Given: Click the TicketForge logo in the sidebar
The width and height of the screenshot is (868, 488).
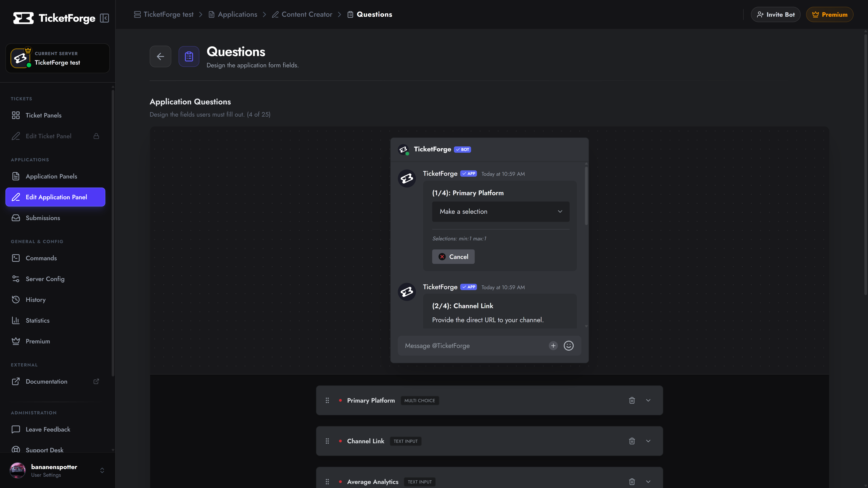Looking at the screenshot, I should pos(54,18).
